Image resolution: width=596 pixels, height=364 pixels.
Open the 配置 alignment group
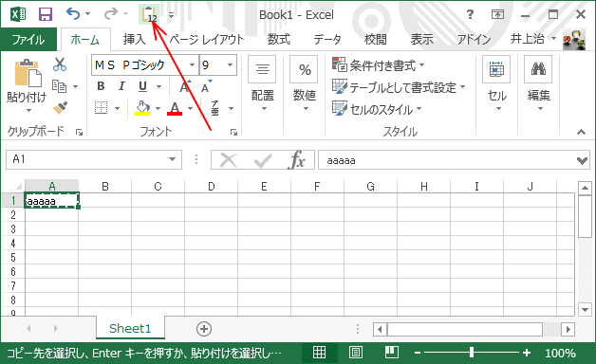click(263, 84)
